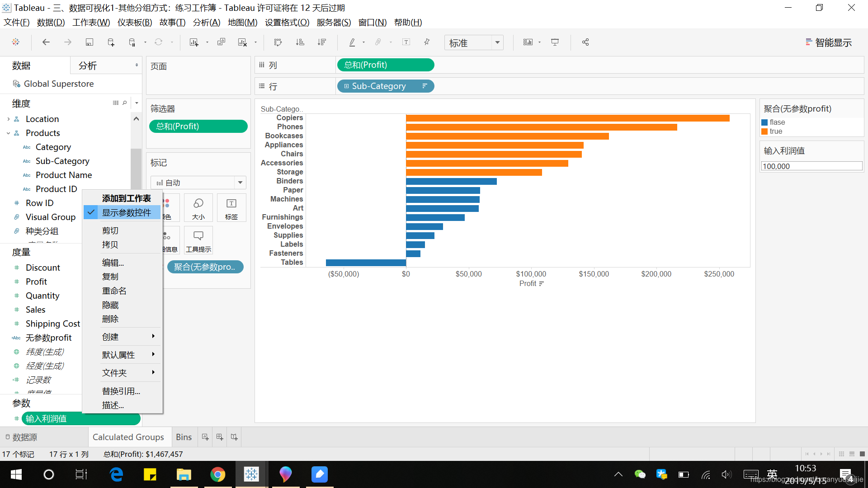This screenshot has width=868, height=488.
Task: Click the Undo (back arrow) toolbar icon
Action: (45, 42)
